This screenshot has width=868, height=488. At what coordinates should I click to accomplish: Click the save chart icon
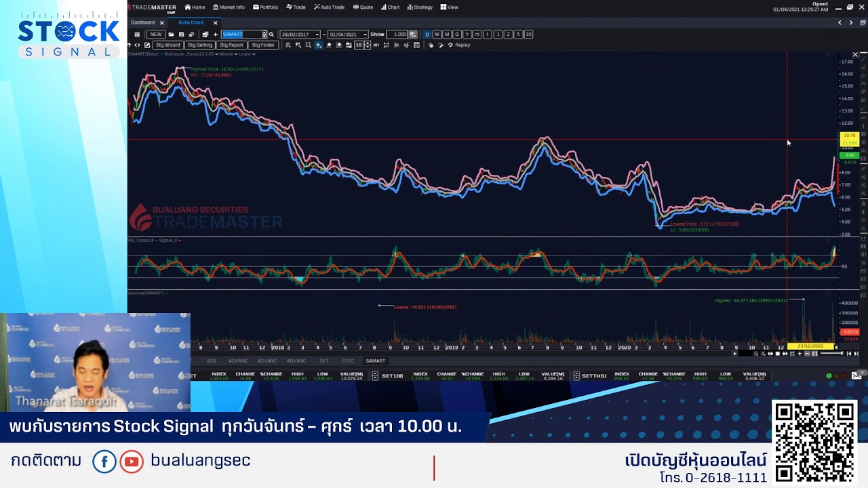coord(181,34)
